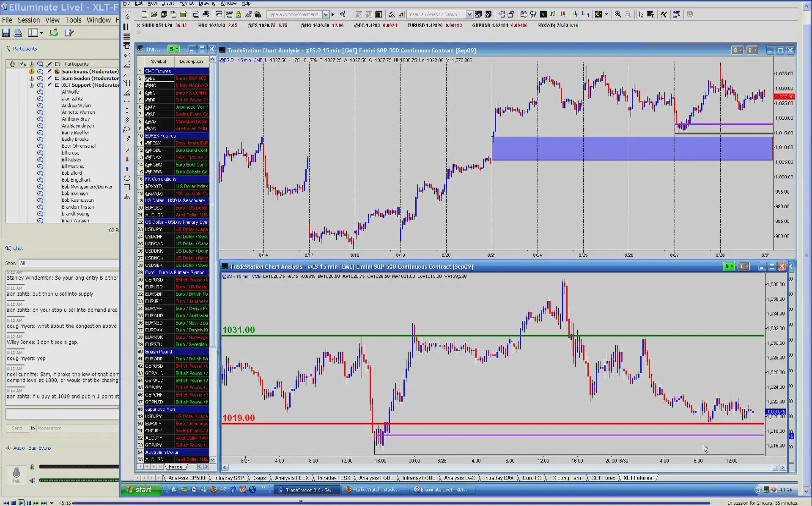Click the padlock icon in TradeStation toolbar
This screenshot has height=506, width=812.
239,14
